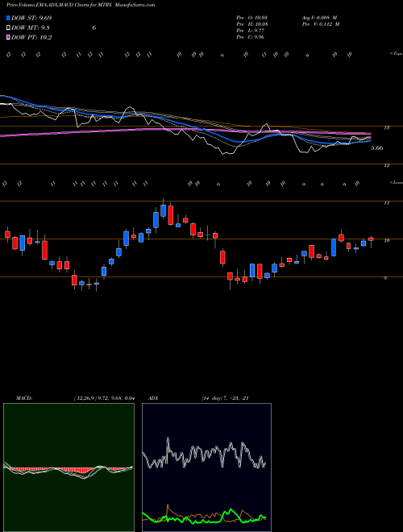This screenshot has height=532, width=403.
Task: Click the ADX panel heading label
Action: (153, 398)
